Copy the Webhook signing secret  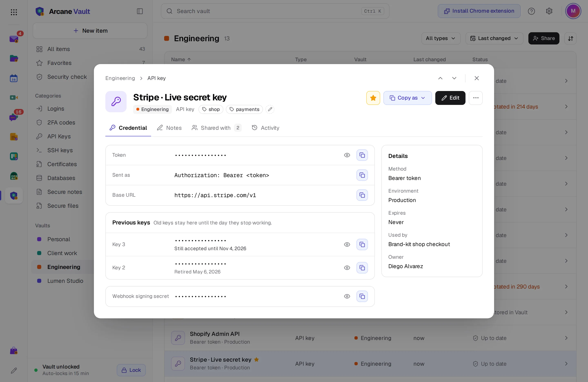click(362, 296)
